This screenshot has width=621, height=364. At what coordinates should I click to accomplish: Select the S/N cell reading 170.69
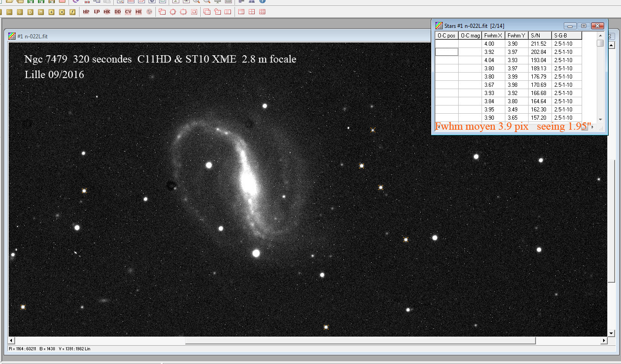(x=540, y=85)
